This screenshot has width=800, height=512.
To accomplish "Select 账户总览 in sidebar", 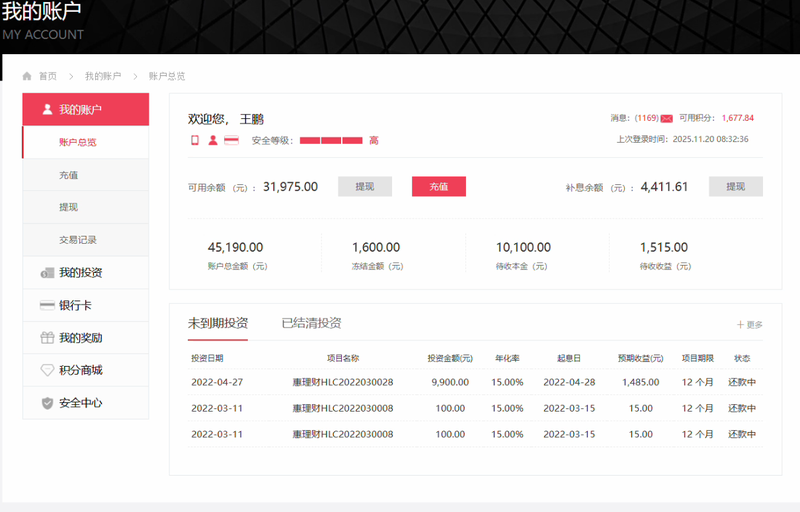I will coord(86,142).
